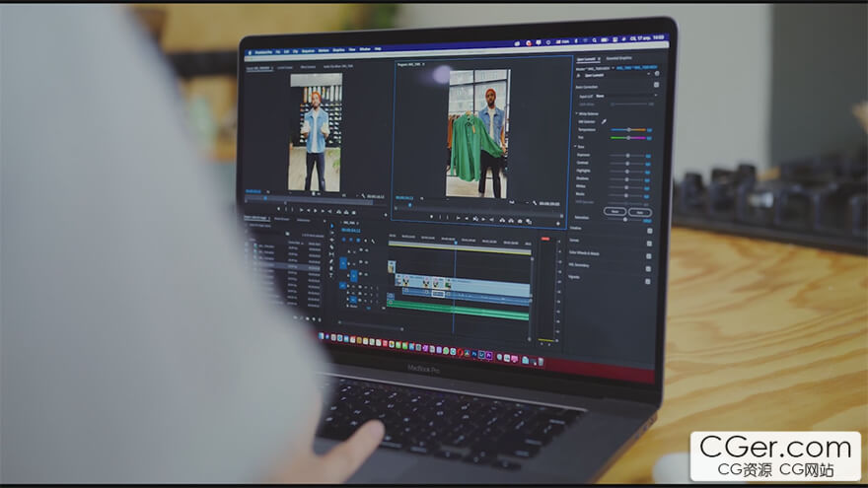Click Export Frame camera in Program monitor

tap(520, 221)
